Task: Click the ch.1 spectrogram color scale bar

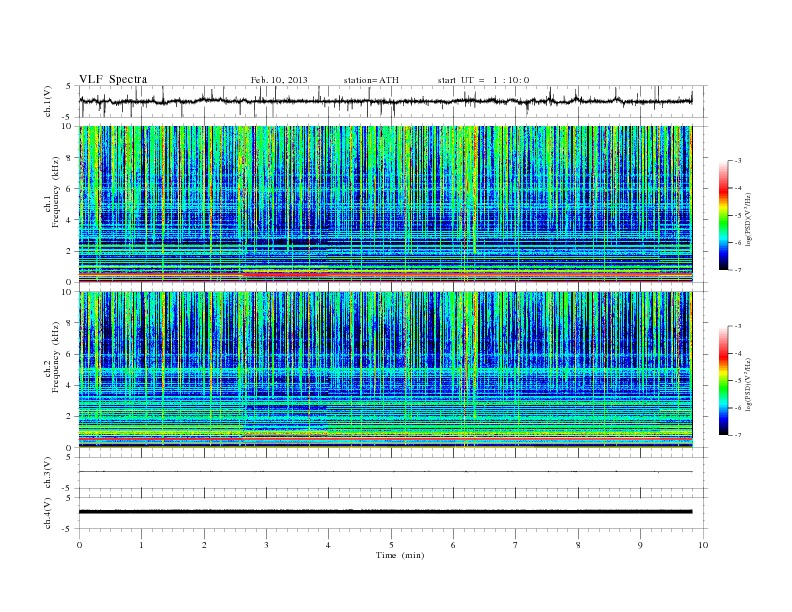Action: coord(724,215)
